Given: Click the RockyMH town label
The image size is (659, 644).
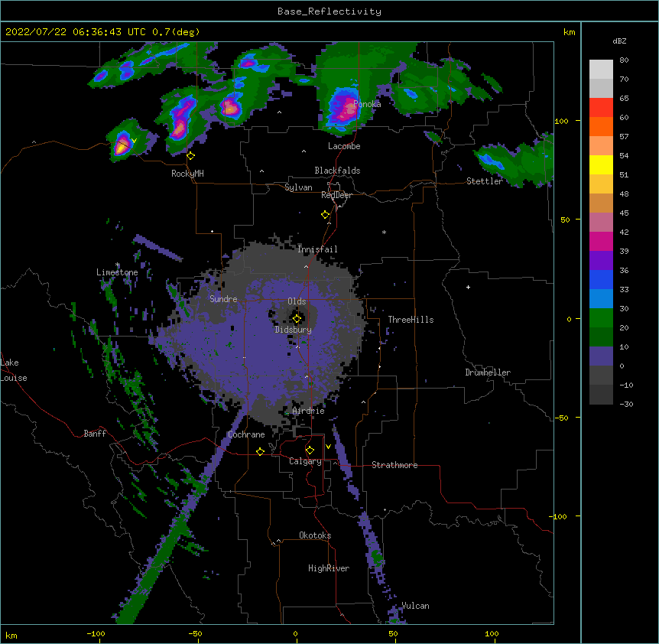Looking at the screenshot, I should pos(187,174).
